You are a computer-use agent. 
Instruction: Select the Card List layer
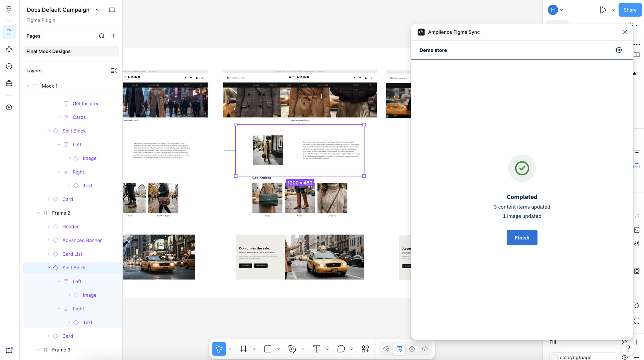(72, 254)
